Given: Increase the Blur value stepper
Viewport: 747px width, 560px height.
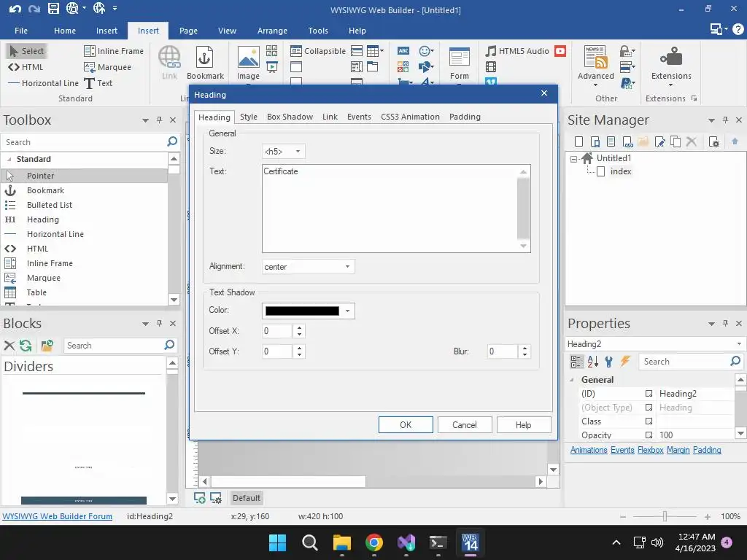Looking at the screenshot, I should click(525, 348).
